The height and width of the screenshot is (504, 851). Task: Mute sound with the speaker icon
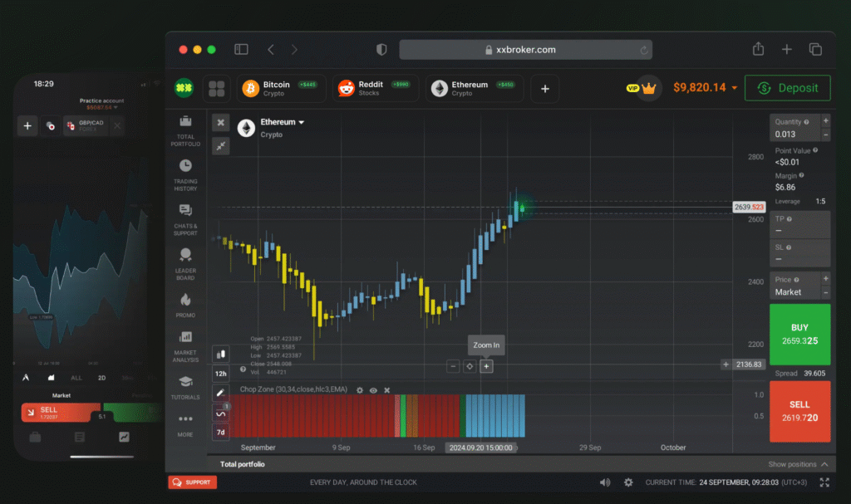604,482
